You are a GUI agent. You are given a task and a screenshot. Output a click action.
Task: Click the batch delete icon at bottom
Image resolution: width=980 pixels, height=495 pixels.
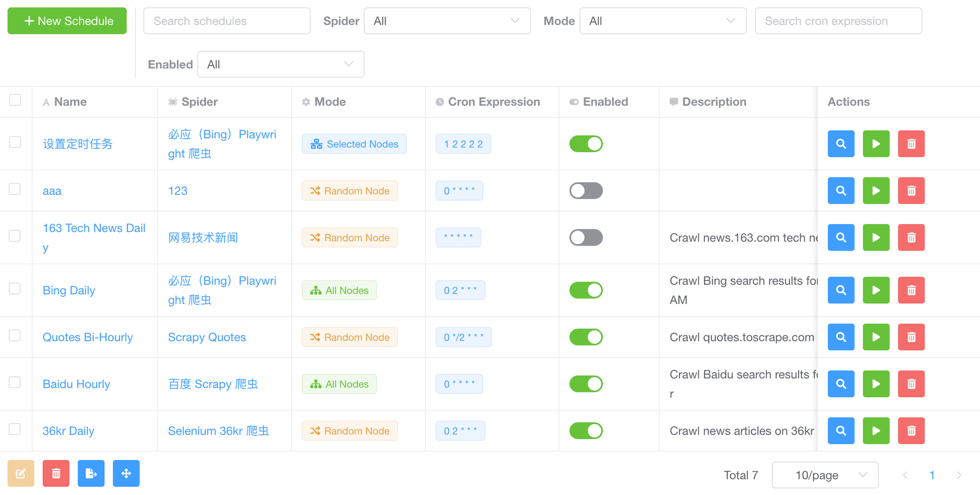coord(56,473)
